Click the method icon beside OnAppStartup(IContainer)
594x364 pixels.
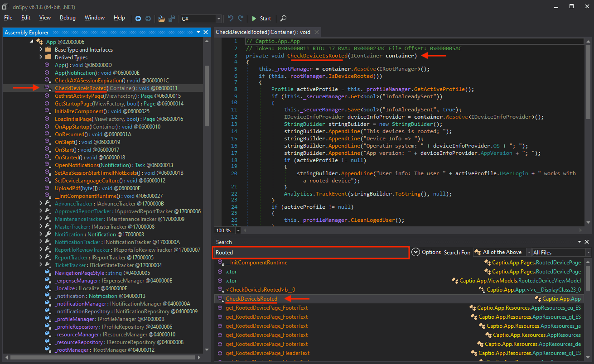click(48, 126)
